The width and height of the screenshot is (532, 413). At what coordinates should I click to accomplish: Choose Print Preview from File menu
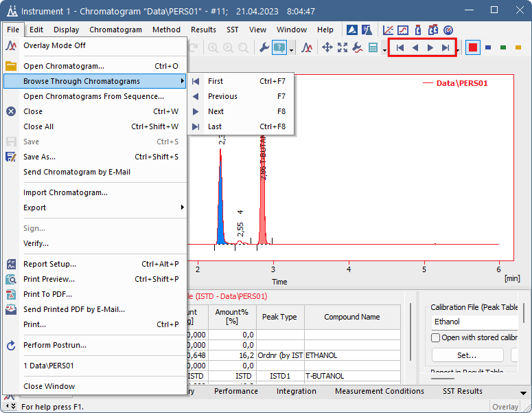pos(49,279)
